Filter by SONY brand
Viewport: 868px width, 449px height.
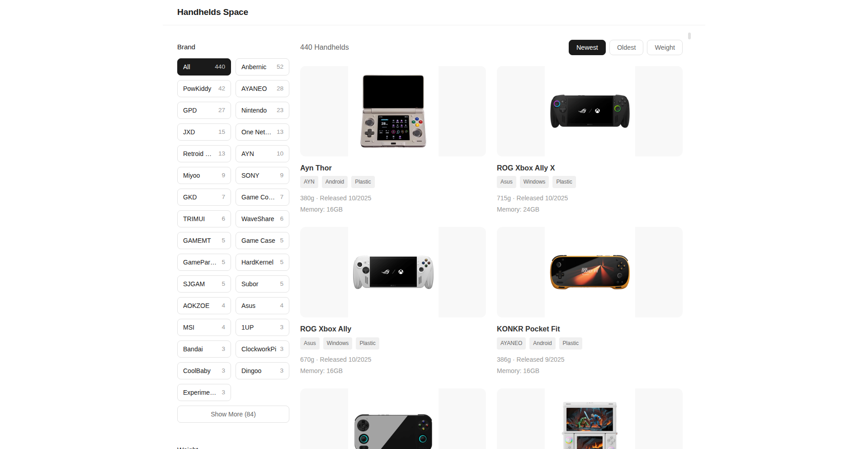pyautogui.click(x=262, y=175)
